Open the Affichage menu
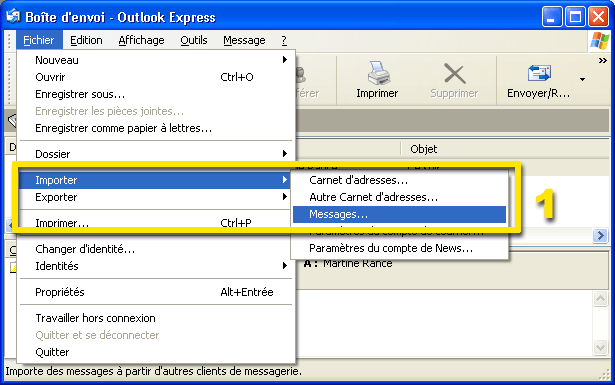 tap(142, 40)
